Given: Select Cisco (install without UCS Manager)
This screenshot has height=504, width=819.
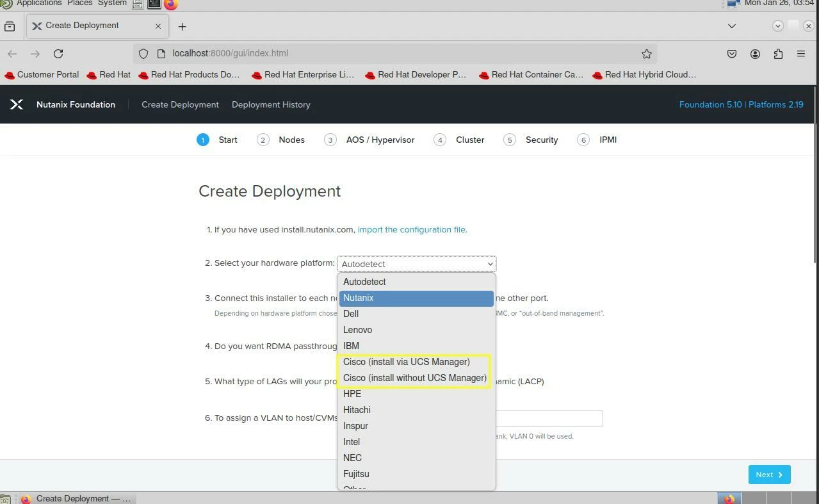Looking at the screenshot, I should [x=416, y=378].
